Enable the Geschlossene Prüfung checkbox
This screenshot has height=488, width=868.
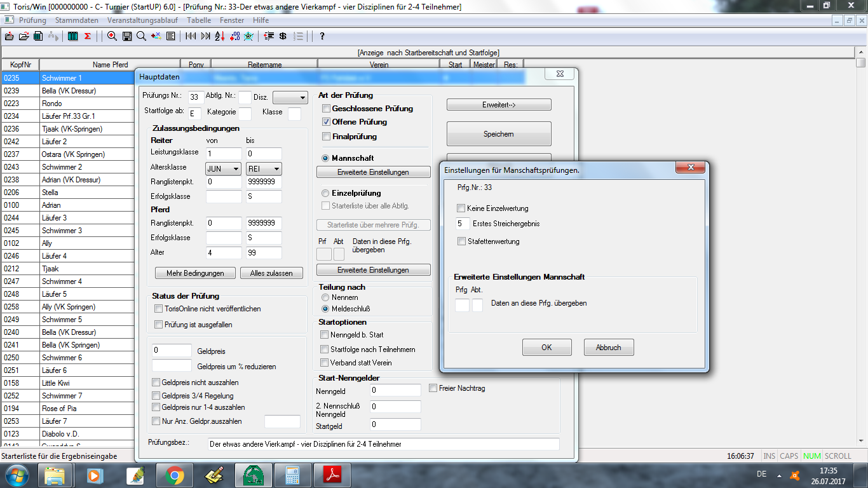[x=327, y=109]
